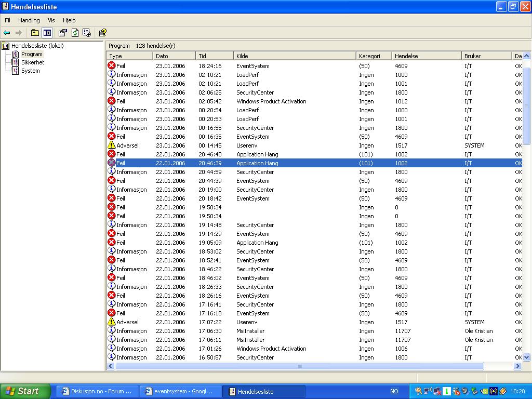
Task: Select info icon of SecurityCenter event at 02:06:25
Action: 111,92
